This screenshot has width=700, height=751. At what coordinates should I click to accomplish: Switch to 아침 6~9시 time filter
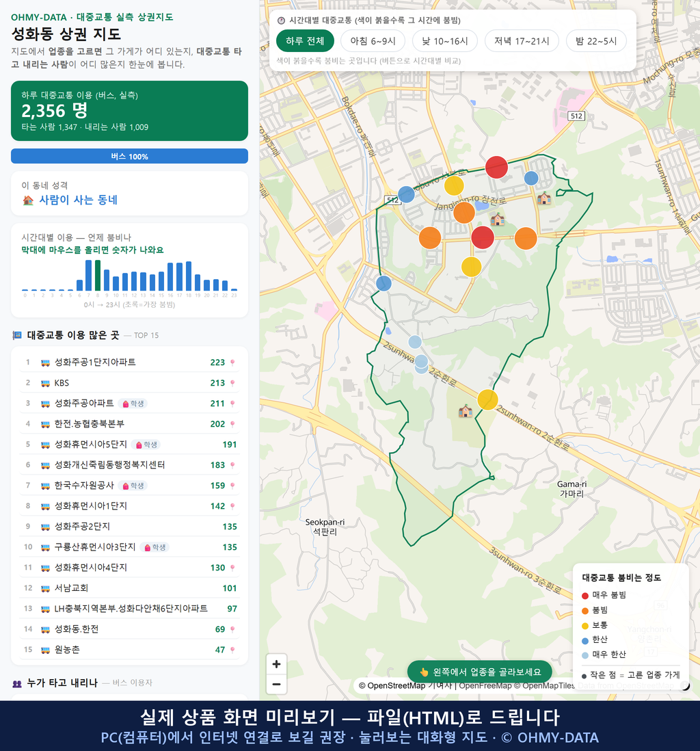click(x=373, y=41)
